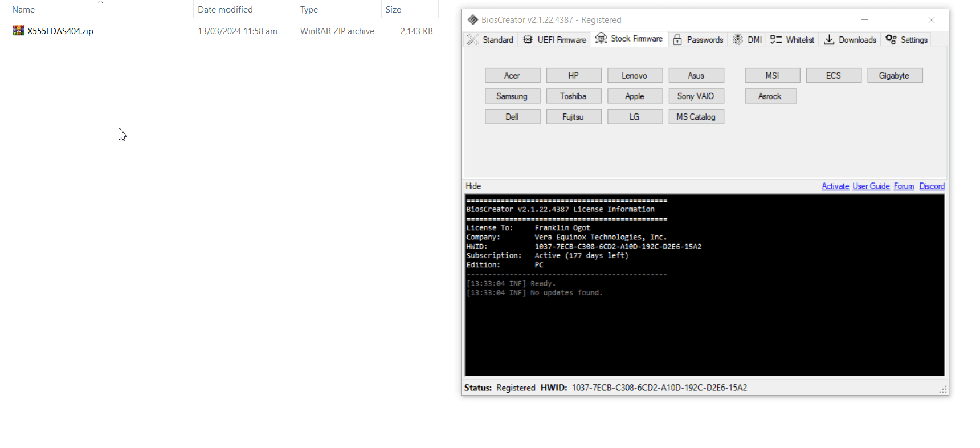Click the License To Franklin Ogot line
The width and height of the screenshot is (980, 448).
click(x=528, y=227)
